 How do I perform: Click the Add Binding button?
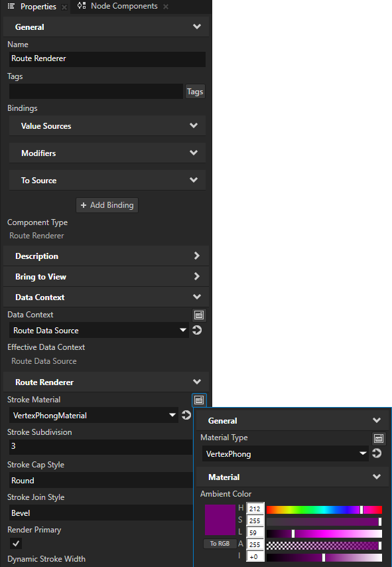(107, 205)
